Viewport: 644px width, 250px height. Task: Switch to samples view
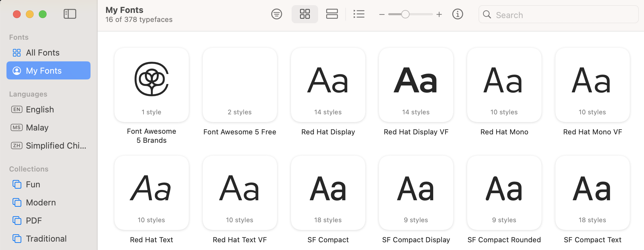click(x=332, y=14)
